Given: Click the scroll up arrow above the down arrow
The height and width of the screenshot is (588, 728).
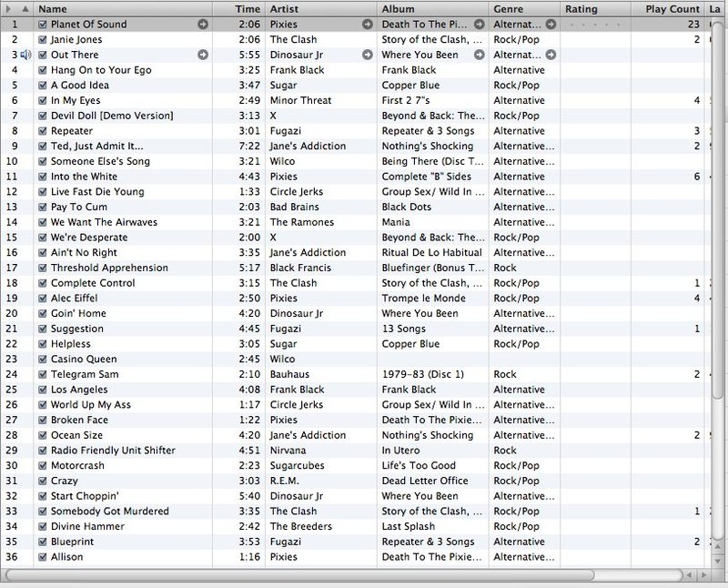Looking at the screenshot, I should [x=718, y=548].
